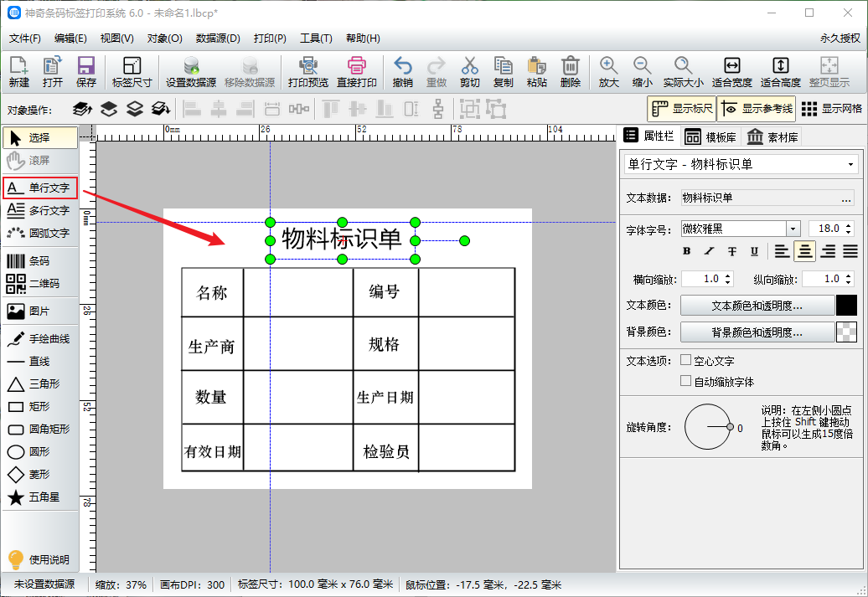The height and width of the screenshot is (597, 868).
Task: Switch to the 素材库 tab
Action: pyautogui.click(x=772, y=136)
